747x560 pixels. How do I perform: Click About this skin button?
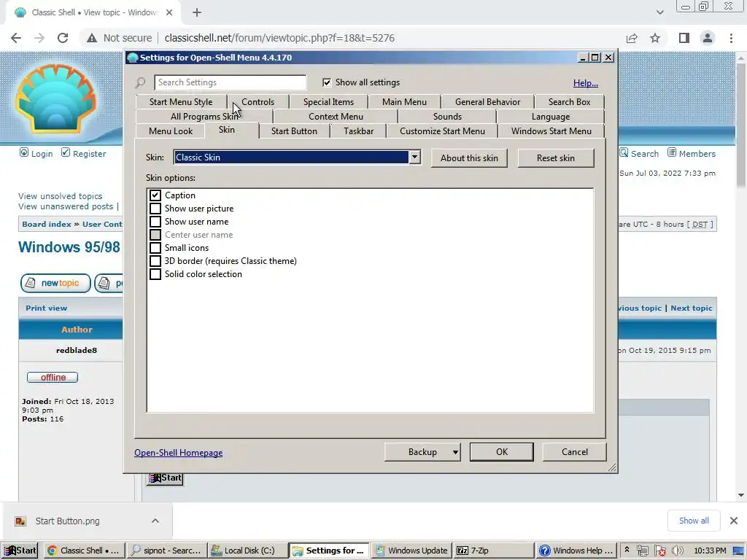(x=469, y=158)
